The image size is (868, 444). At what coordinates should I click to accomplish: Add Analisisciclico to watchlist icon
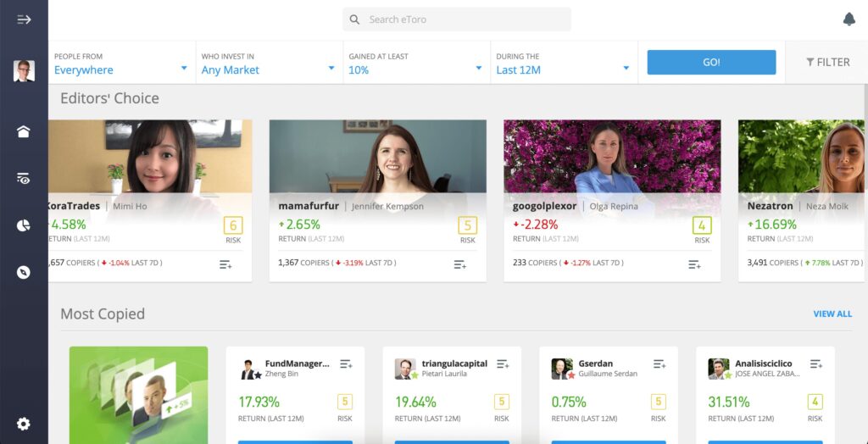[816, 364]
